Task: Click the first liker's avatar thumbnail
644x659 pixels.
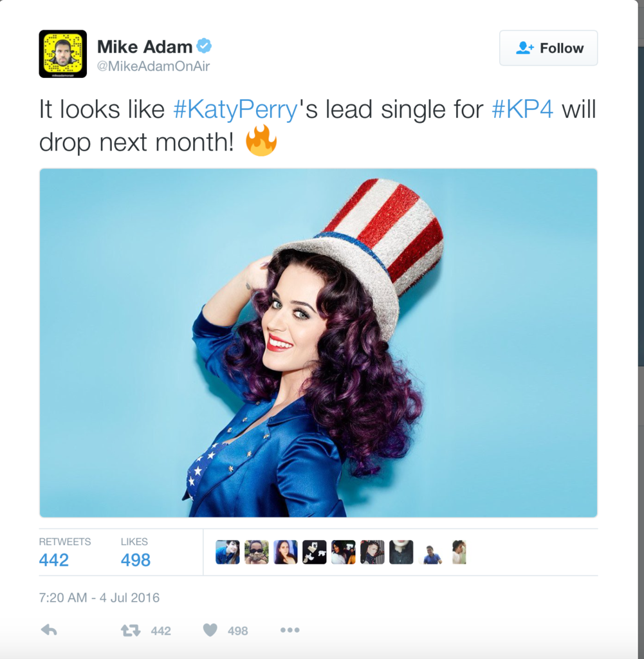Action: point(228,552)
